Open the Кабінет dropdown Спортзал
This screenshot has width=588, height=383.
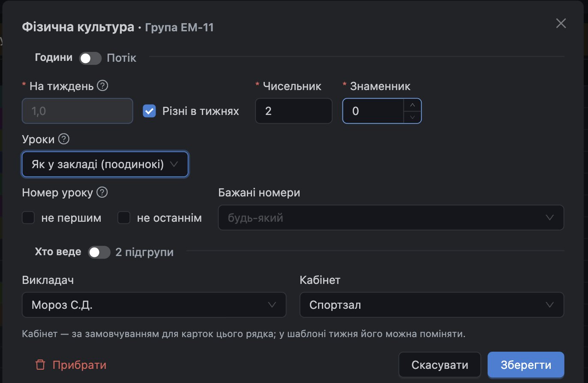(x=432, y=305)
